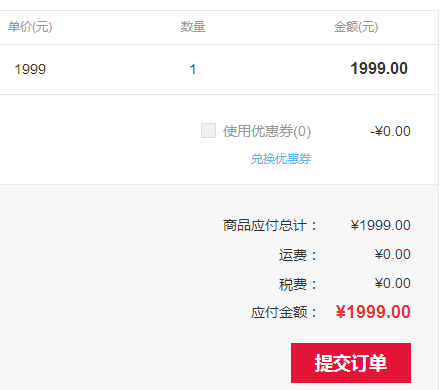447x390 pixels.
Task: Click the 商品应付总计 label
Action: point(270,225)
